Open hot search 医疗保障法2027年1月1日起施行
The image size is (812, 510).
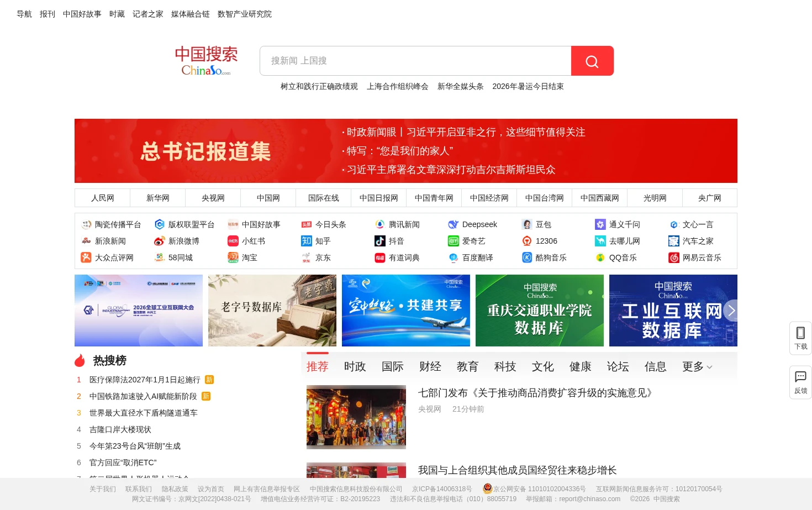145,380
